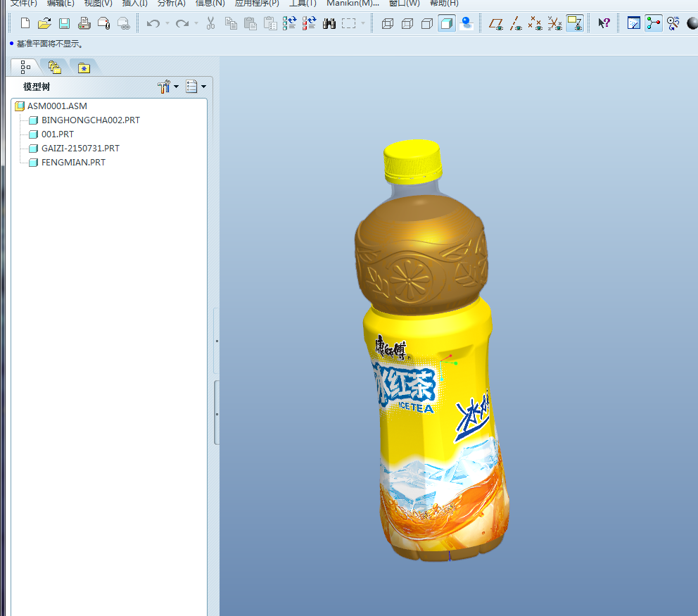Image resolution: width=698 pixels, height=616 pixels.
Task: Expand the model tree Settings dropdown arrow
Action: (x=204, y=87)
